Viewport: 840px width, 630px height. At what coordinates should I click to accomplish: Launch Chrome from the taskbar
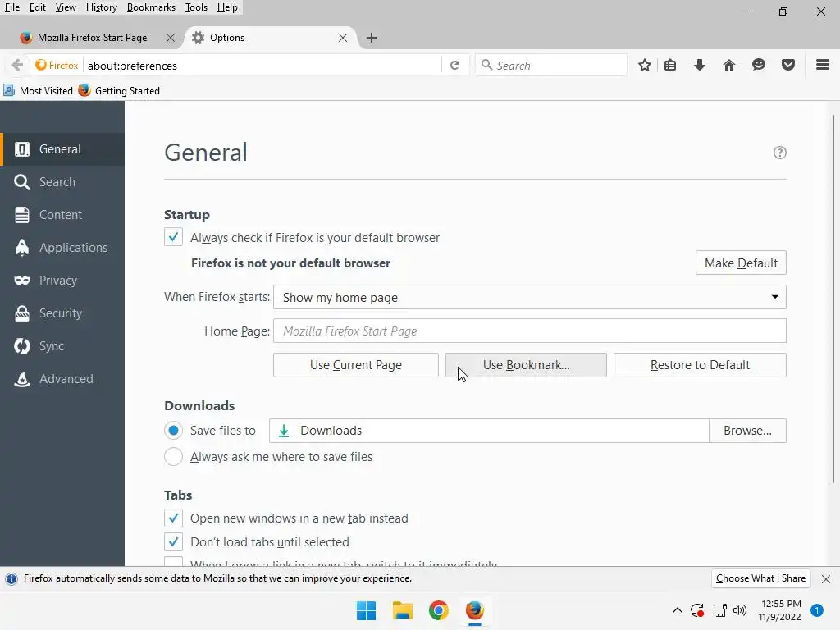(x=438, y=610)
